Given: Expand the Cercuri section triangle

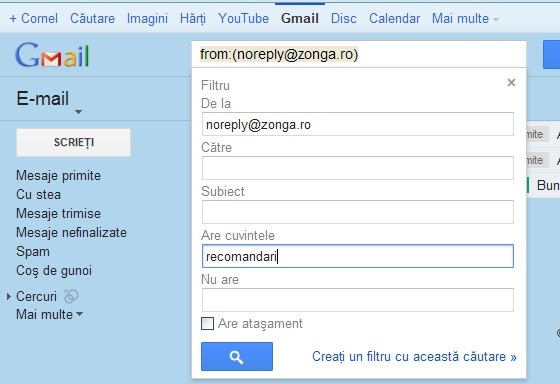Looking at the screenshot, I should [x=9, y=296].
